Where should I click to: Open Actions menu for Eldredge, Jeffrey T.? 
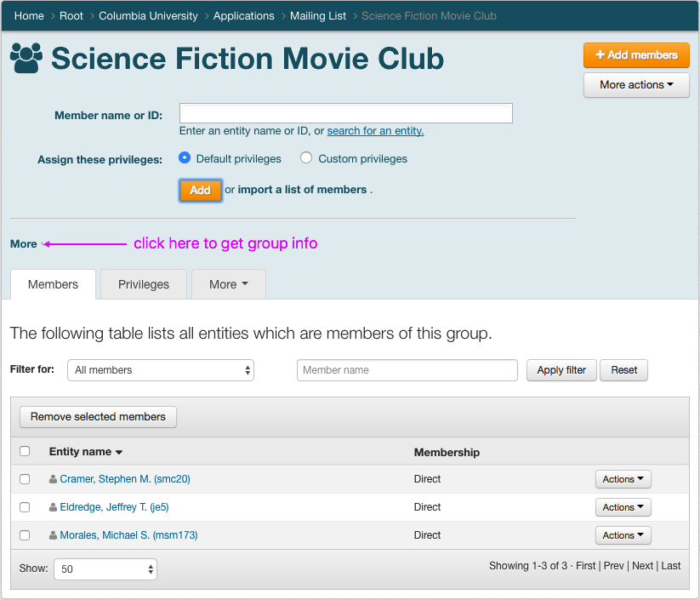pyautogui.click(x=623, y=507)
